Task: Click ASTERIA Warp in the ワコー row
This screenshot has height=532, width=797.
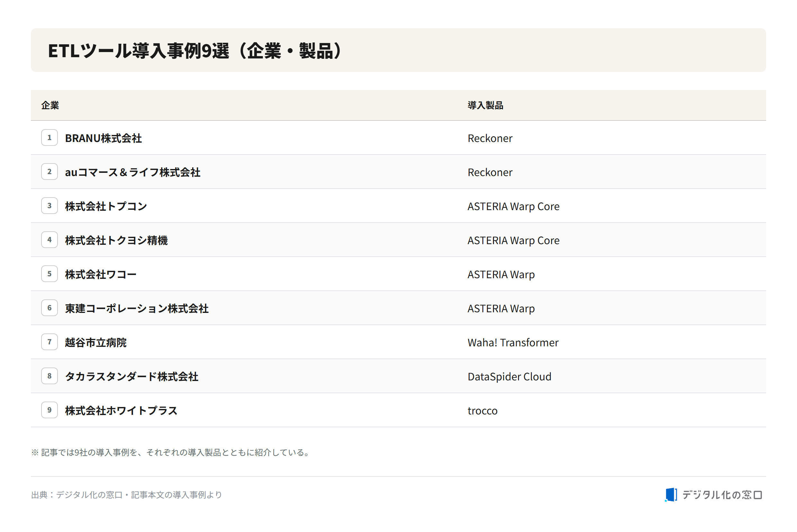Action: coord(501,274)
